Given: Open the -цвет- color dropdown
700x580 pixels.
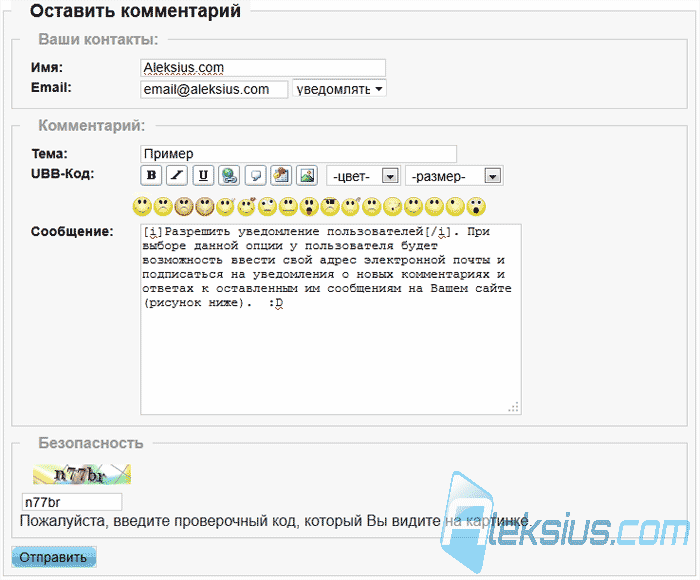Looking at the screenshot, I should [x=363, y=176].
